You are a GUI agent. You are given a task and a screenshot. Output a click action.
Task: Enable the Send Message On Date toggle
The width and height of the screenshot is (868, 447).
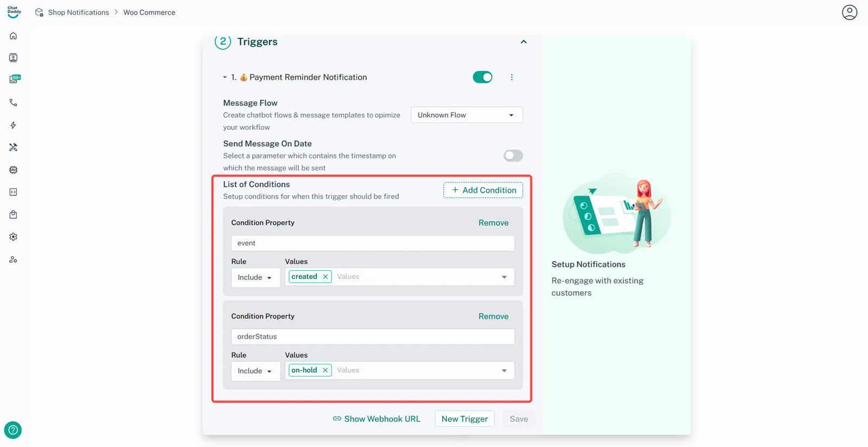(x=513, y=156)
